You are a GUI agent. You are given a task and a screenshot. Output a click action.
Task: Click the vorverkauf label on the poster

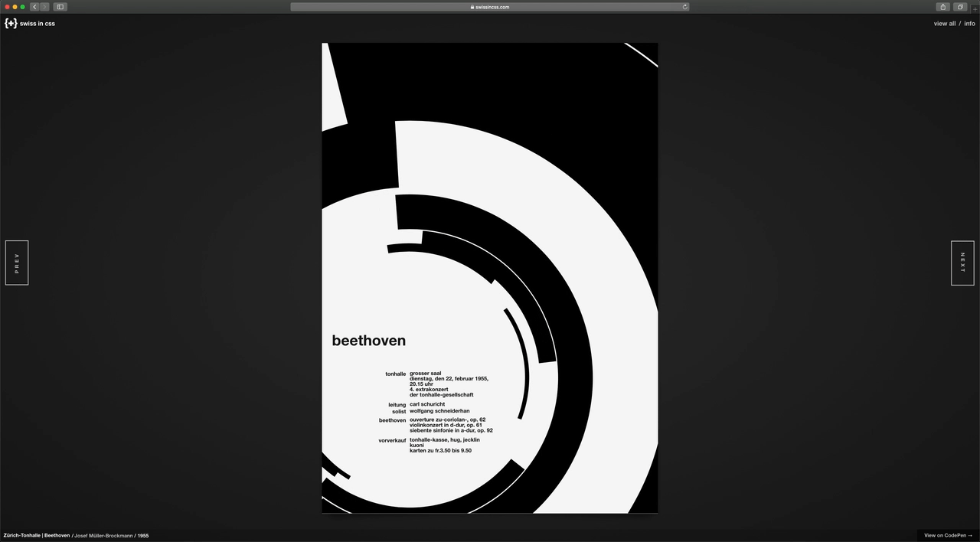(x=392, y=441)
